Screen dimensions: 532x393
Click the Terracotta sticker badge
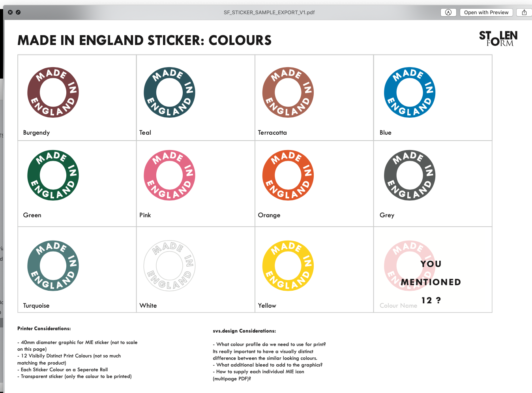coord(288,92)
